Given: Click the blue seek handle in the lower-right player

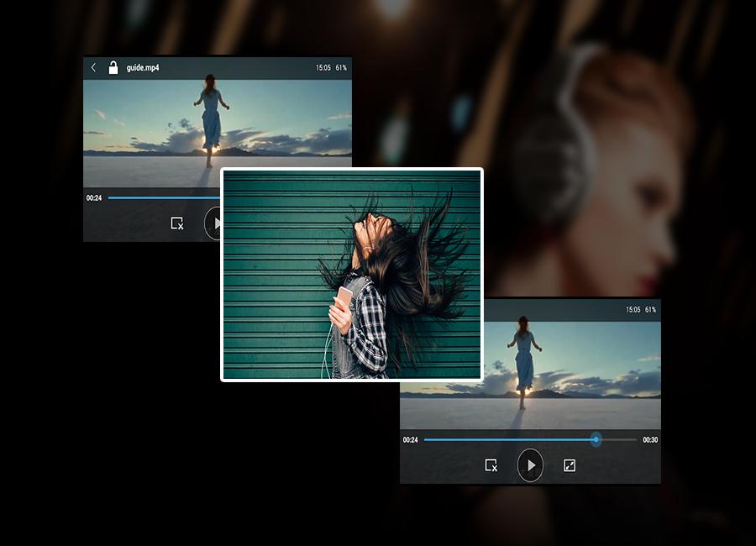Looking at the screenshot, I should point(596,439).
